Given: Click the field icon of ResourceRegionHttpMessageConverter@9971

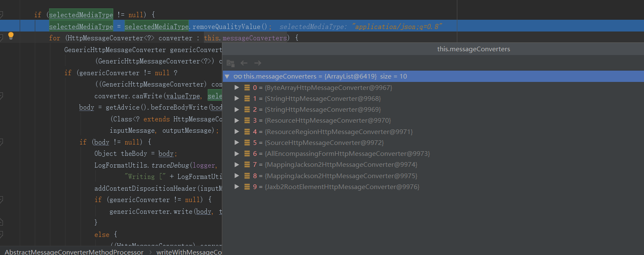Looking at the screenshot, I should [248, 132].
